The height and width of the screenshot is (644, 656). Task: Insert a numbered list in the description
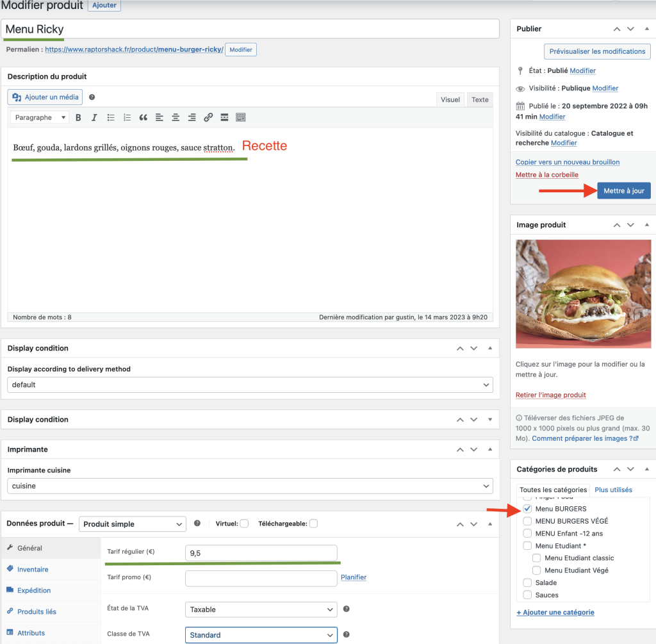[x=127, y=117]
